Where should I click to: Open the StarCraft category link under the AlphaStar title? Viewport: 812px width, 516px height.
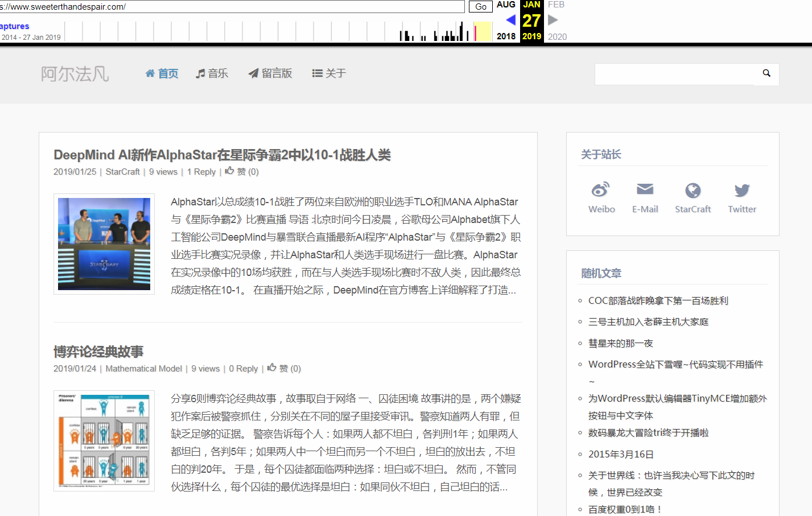(x=122, y=172)
